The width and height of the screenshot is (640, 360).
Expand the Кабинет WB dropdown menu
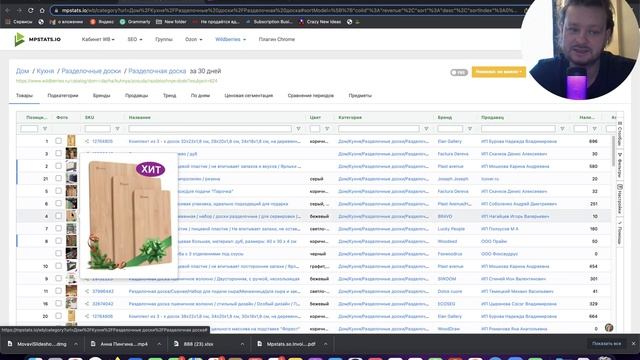coord(98,40)
